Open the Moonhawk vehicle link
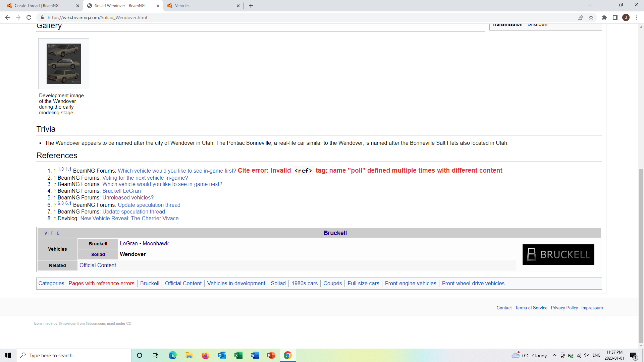This screenshot has height=362, width=644. (156, 244)
